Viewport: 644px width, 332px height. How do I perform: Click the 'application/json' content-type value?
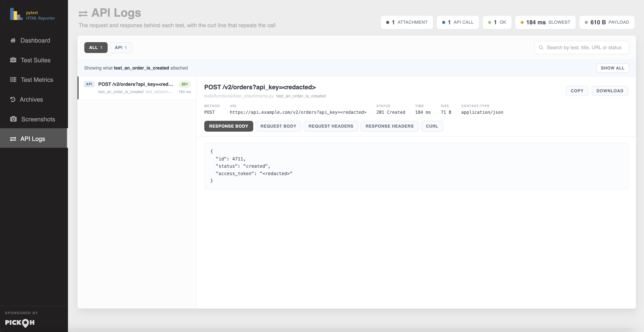click(482, 112)
